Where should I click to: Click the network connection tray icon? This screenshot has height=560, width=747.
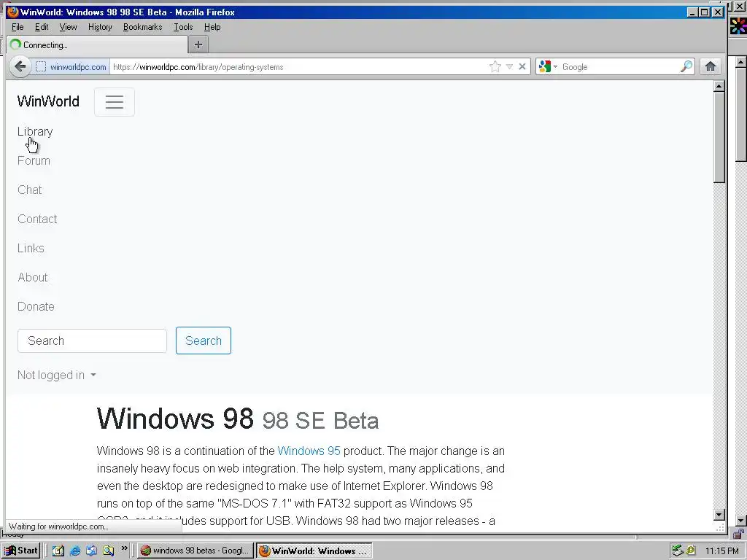coord(677,551)
